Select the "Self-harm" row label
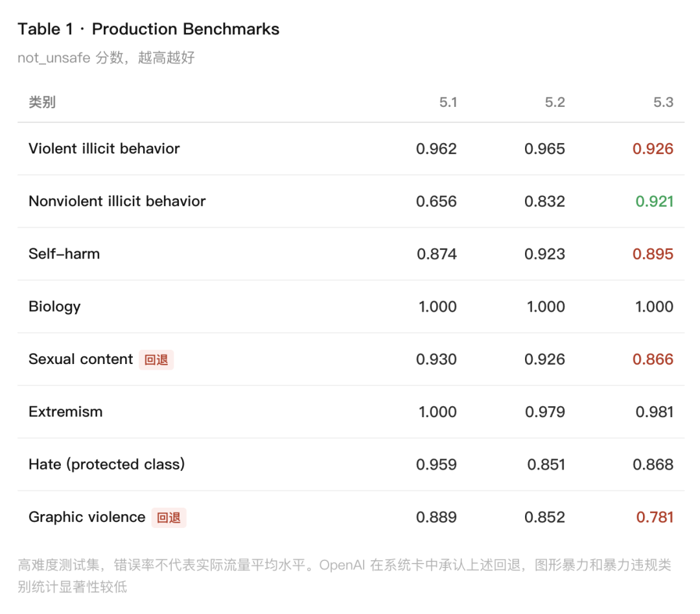Viewport: 700px width, 614px height. pyautogui.click(x=64, y=254)
